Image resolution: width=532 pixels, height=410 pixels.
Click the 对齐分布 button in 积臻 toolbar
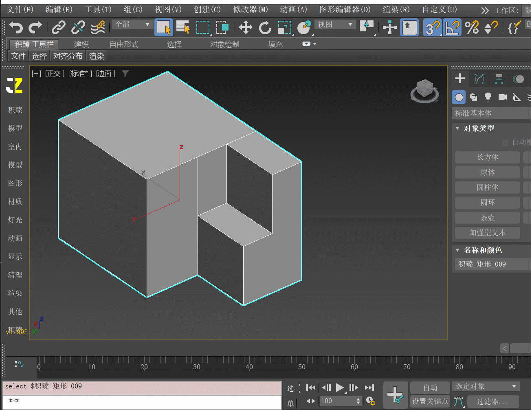point(68,56)
